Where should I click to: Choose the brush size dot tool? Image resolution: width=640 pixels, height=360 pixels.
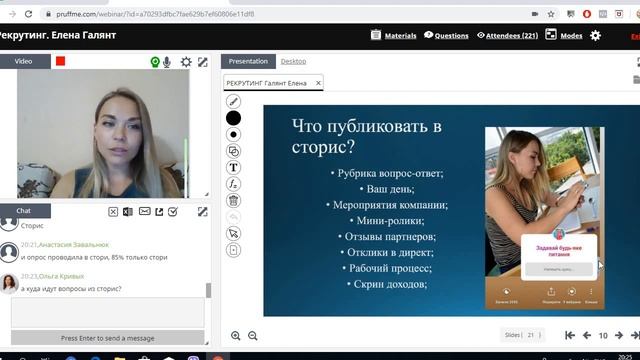click(x=233, y=135)
